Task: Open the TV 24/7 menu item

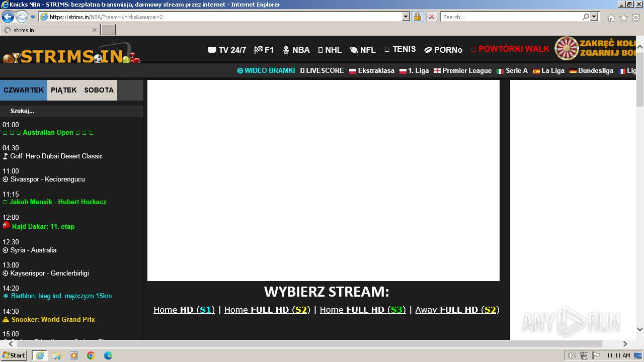Action: [x=227, y=50]
